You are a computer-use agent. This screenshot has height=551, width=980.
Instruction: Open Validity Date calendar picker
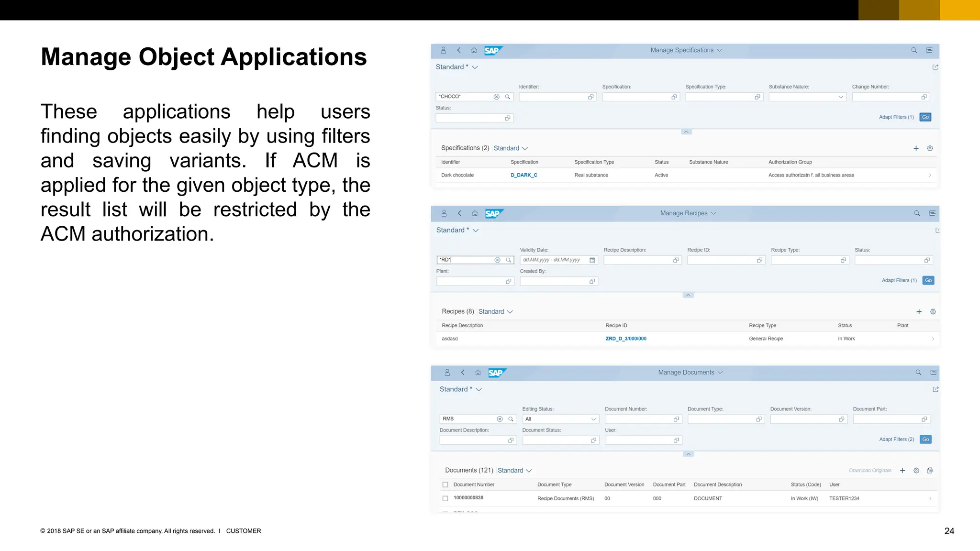pyautogui.click(x=592, y=260)
